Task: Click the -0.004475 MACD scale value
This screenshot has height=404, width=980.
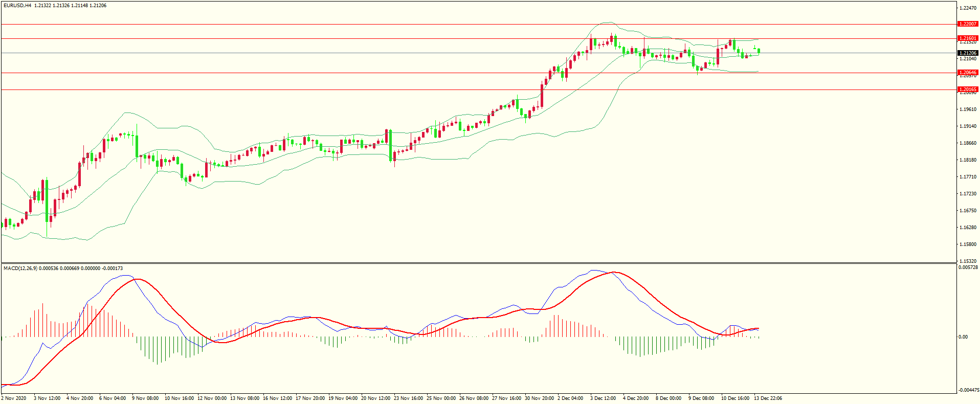Action: (x=968, y=390)
